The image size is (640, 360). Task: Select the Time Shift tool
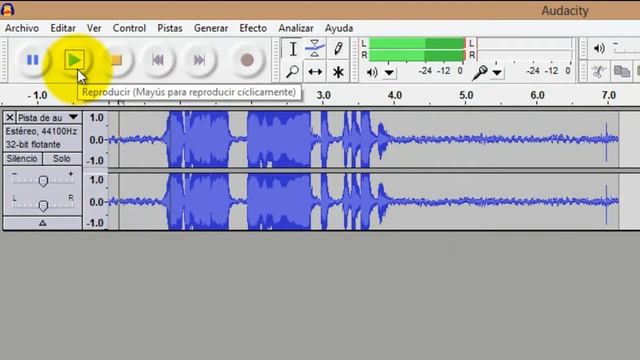[x=315, y=72]
